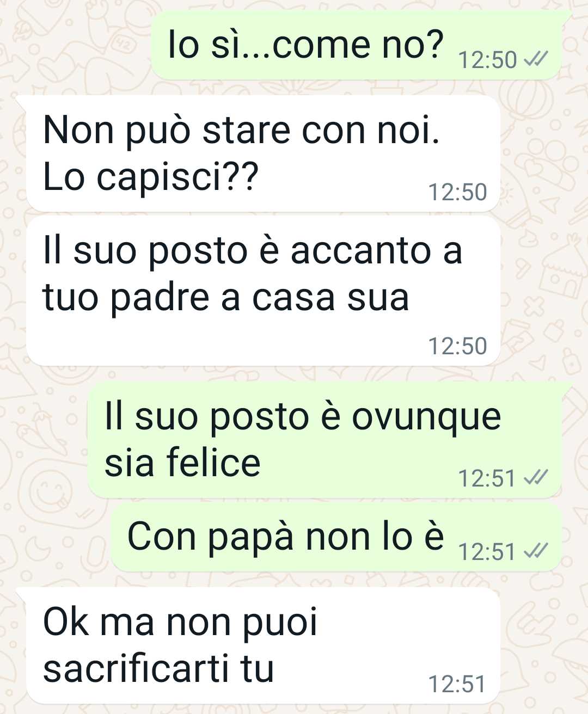
Task: Tap the read receipt ticks on "Con papà non lo è"
Action: 536,551
